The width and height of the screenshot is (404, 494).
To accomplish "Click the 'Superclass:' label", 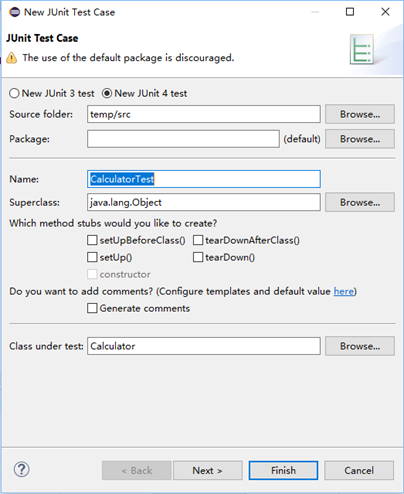I will coord(35,202).
